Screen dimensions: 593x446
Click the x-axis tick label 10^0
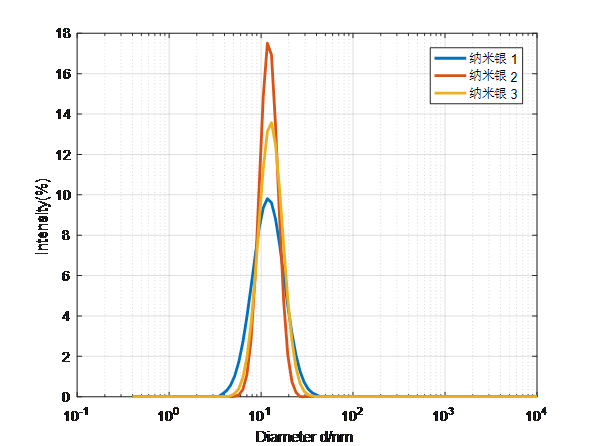pyautogui.click(x=169, y=415)
